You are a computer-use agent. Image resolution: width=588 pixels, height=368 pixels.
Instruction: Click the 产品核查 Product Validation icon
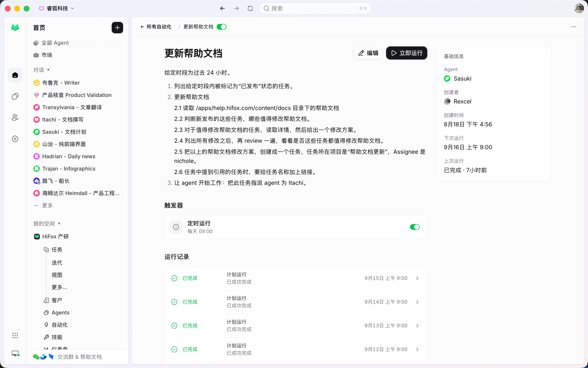(37, 95)
